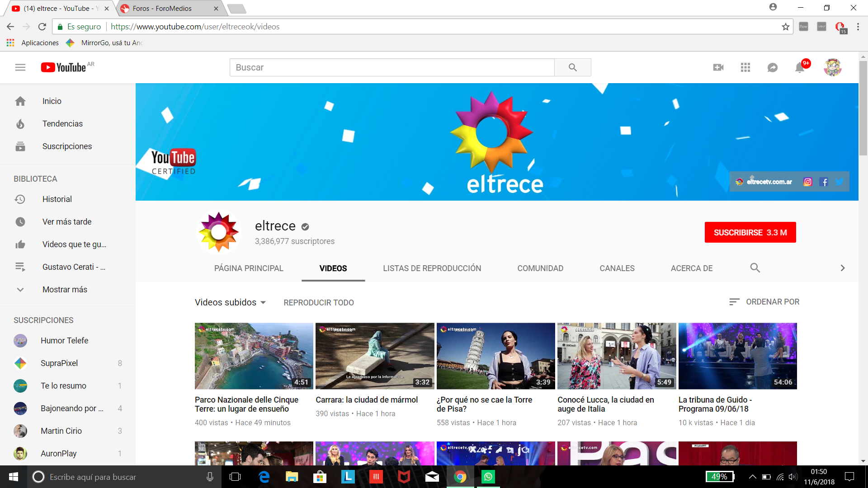868x488 pixels.
Task: Open the upload video camera icon
Action: 718,67
